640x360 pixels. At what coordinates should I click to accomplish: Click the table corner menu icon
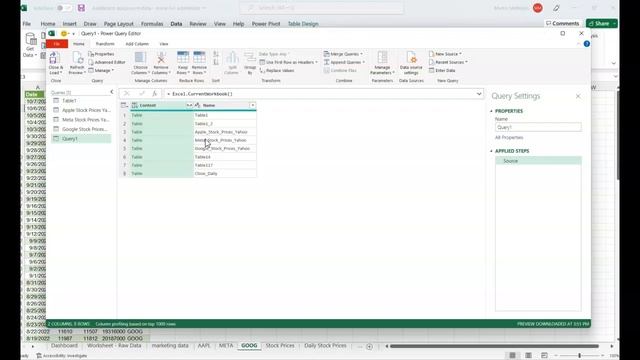tap(124, 105)
